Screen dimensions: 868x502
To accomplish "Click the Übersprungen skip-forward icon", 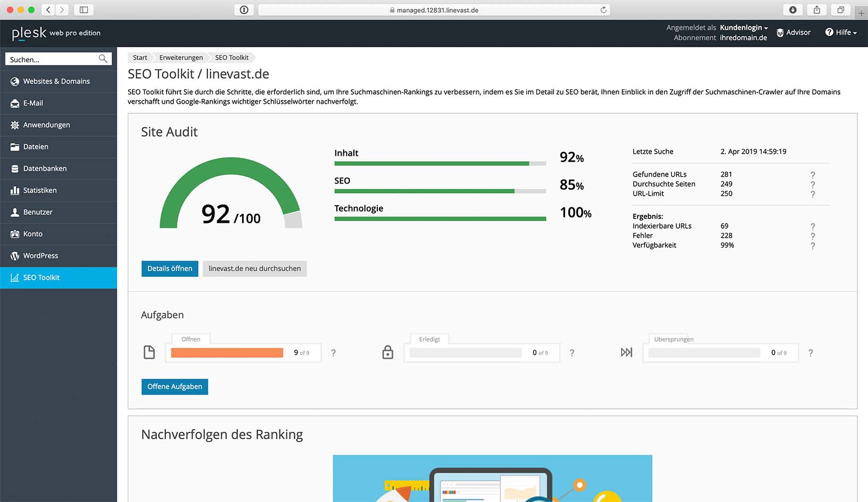I will 626,352.
